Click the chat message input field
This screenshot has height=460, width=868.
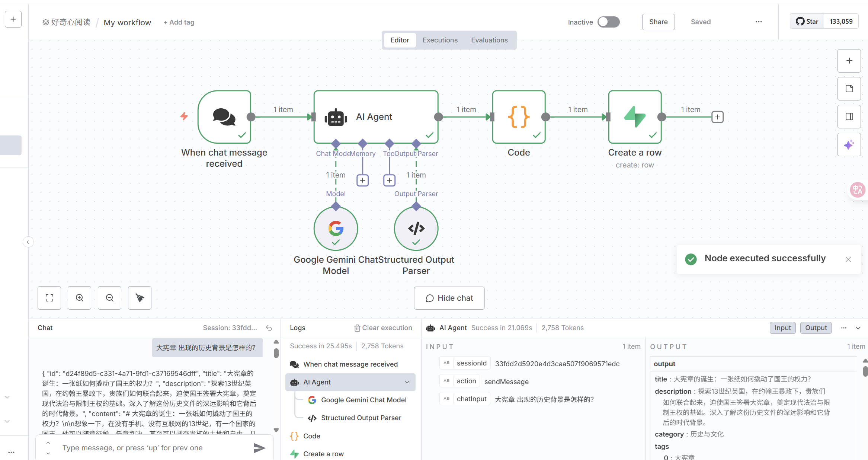click(154, 448)
